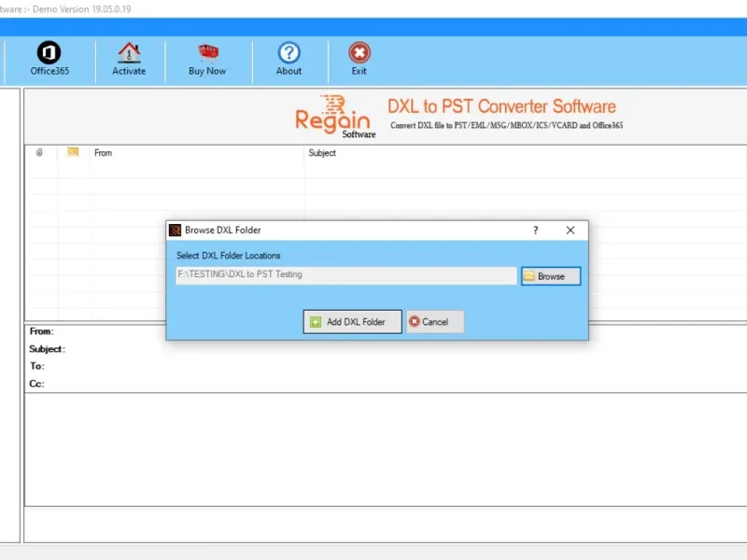747x560 pixels.
Task: Open the About help icon
Action: [x=289, y=53]
